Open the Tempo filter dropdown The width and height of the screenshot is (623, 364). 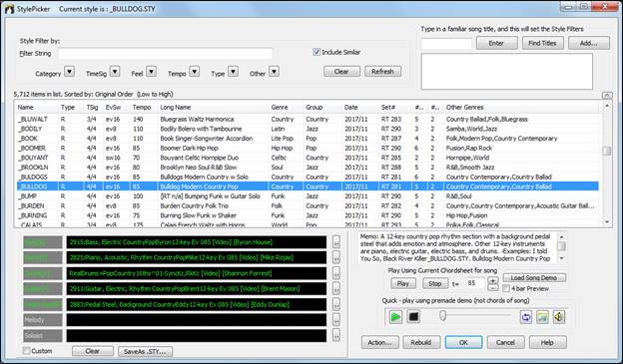tap(195, 72)
